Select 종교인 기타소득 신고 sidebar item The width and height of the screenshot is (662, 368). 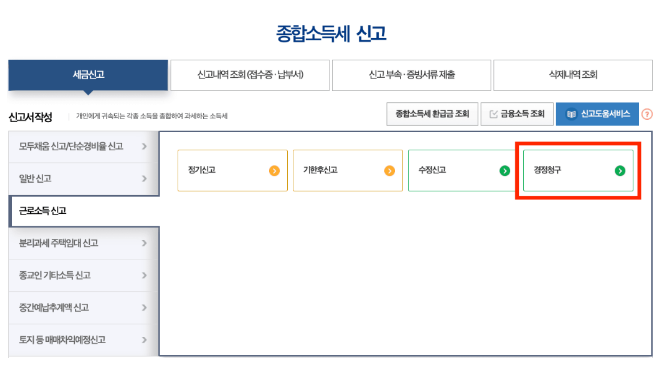84,275
